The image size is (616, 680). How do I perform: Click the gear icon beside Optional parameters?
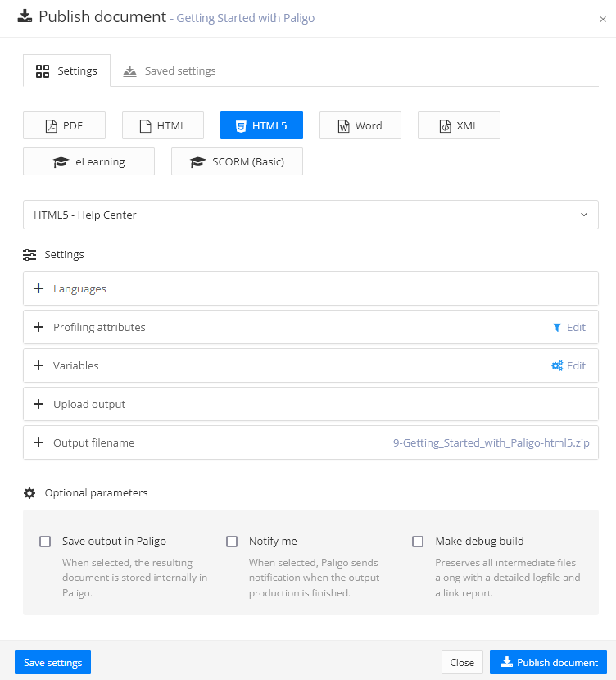(29, 493)
